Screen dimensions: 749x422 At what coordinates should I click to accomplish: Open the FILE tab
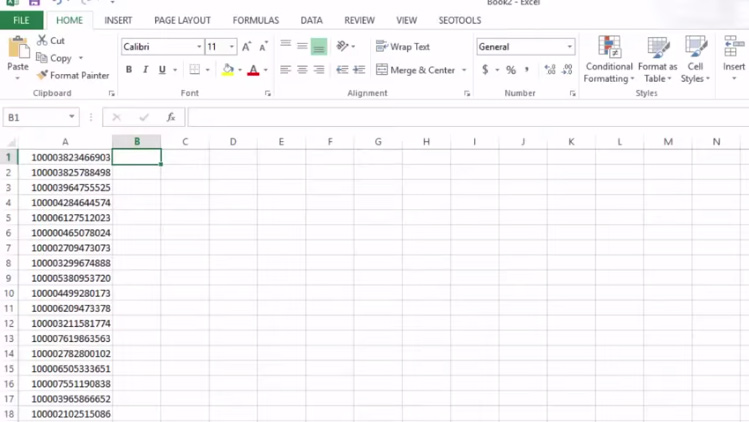click(21, 21)
